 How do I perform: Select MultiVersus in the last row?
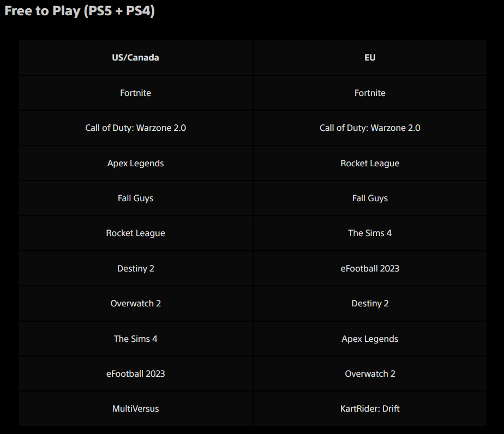[x=135, y=408]
